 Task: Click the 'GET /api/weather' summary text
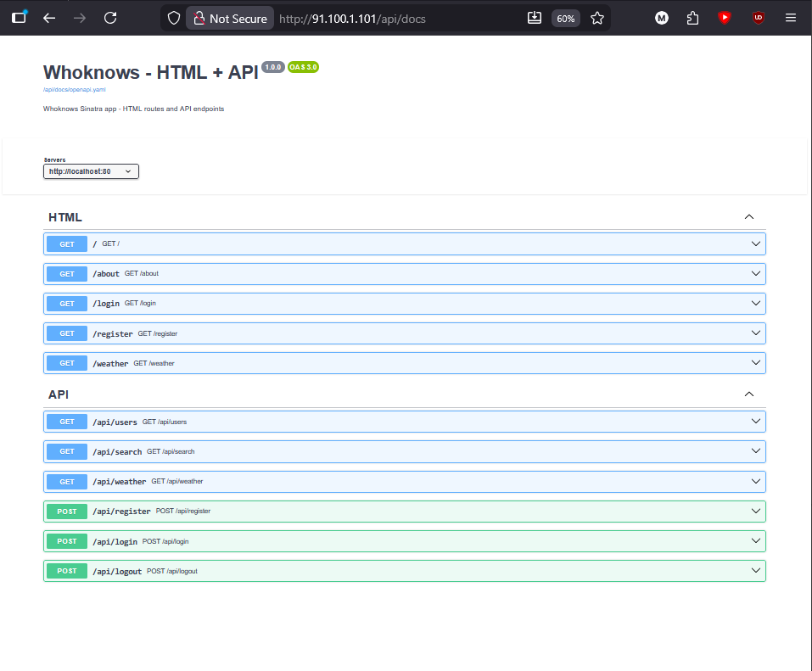[177, 481]
